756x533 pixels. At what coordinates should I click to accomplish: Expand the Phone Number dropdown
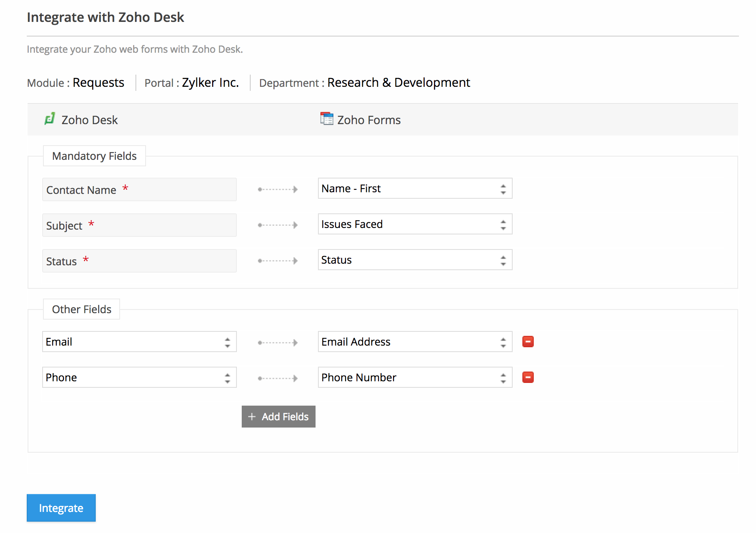point(415,378)
